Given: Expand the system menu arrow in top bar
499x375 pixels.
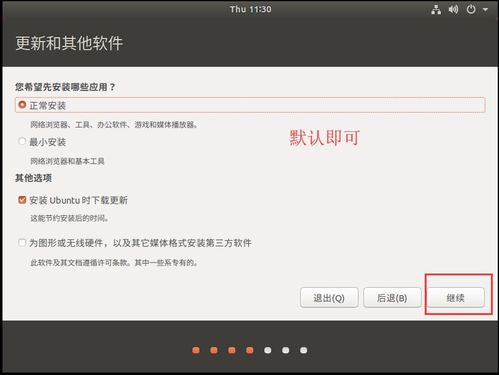Looking at the screenshot, I should (x=485, y=10).
